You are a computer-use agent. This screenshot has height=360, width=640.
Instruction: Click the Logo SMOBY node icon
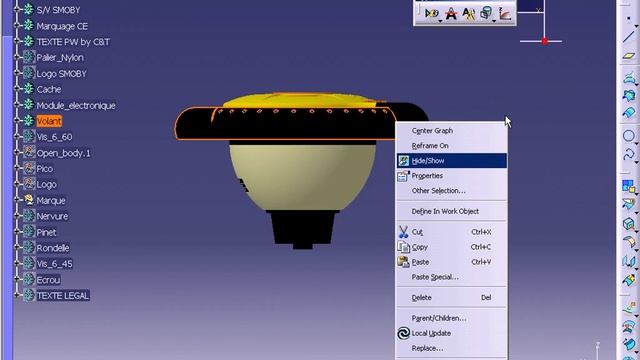pos(29,73)
